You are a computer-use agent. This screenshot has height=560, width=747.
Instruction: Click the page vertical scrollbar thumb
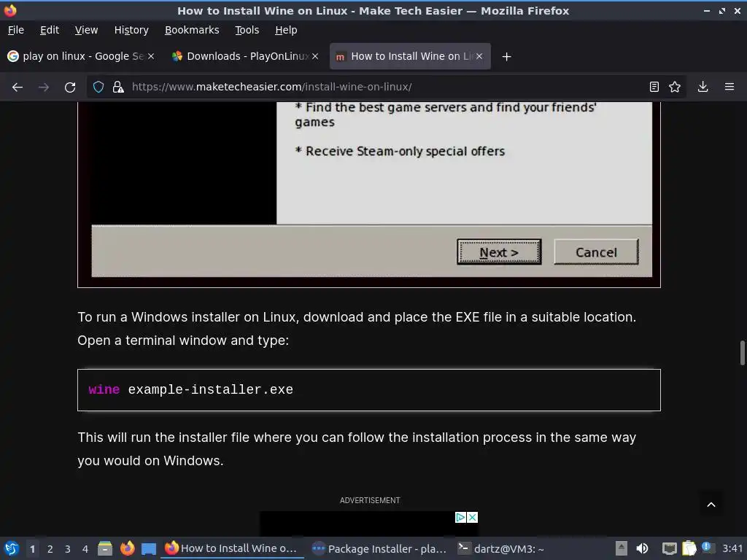click(x=742, y=353)
